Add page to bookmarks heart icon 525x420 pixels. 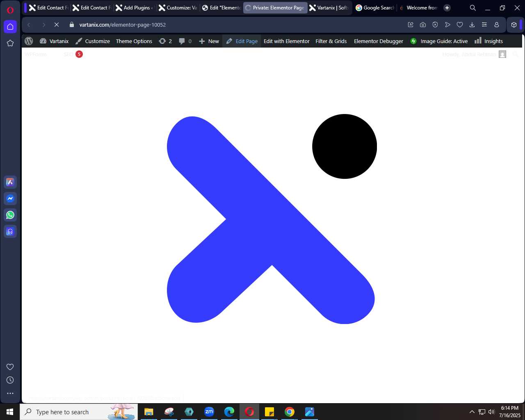pyautogui.click(x=460, y=25)
